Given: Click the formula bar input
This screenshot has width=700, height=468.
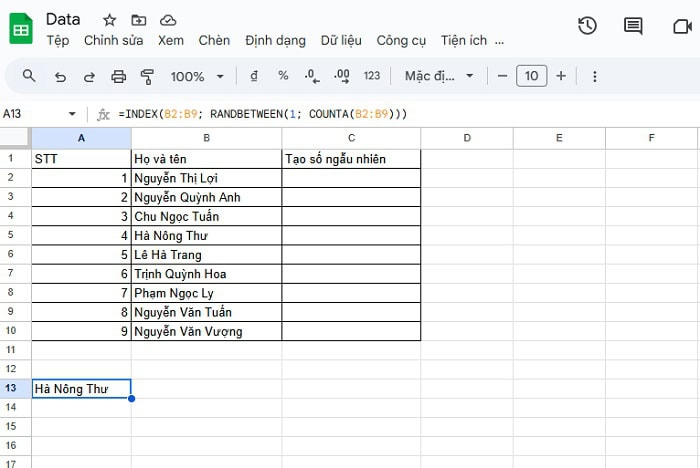Looking at the screenshot, I should [x=400, y=114].
